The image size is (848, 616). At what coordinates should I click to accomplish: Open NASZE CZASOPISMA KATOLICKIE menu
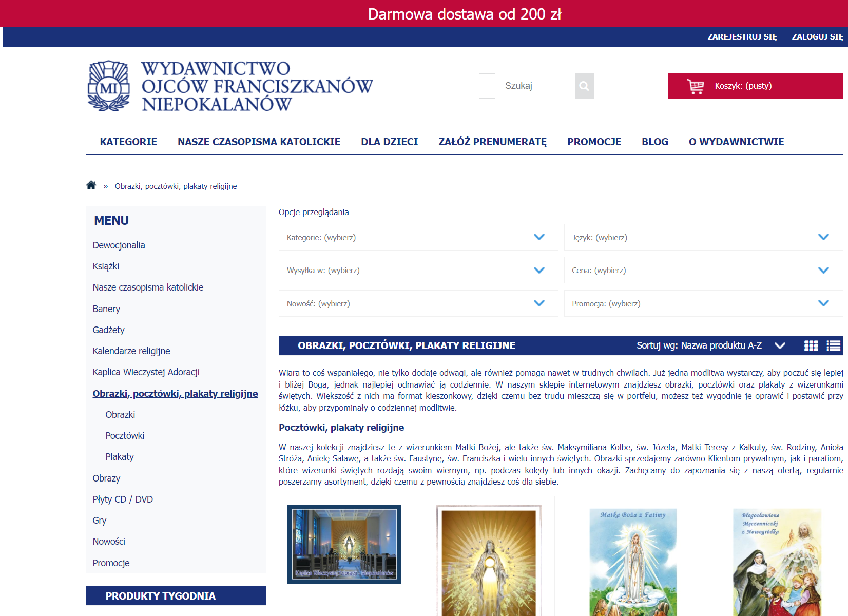point(259,142)
